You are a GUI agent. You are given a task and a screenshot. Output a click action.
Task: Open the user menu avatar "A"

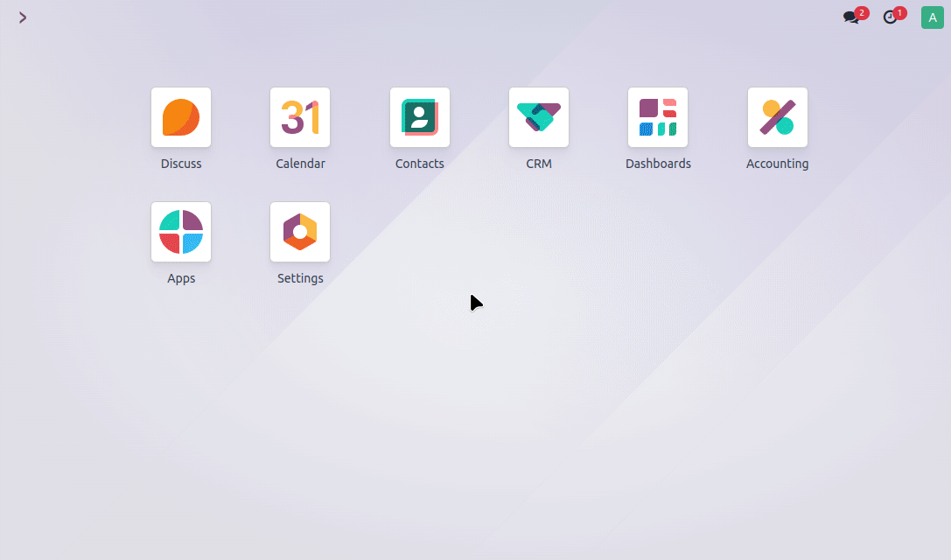click(x=932, y=17)
